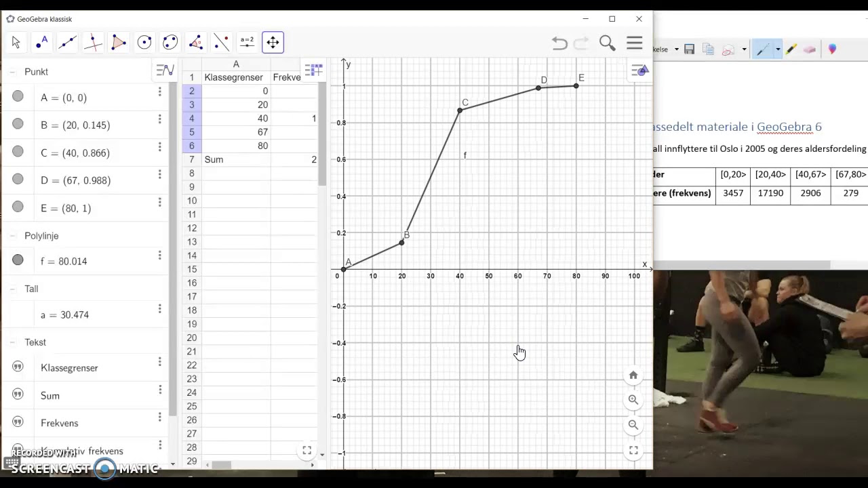Viewport: 868px width, 488px height.
Task: Open the GeoGebra main hamburger menu
Action: 635,43
